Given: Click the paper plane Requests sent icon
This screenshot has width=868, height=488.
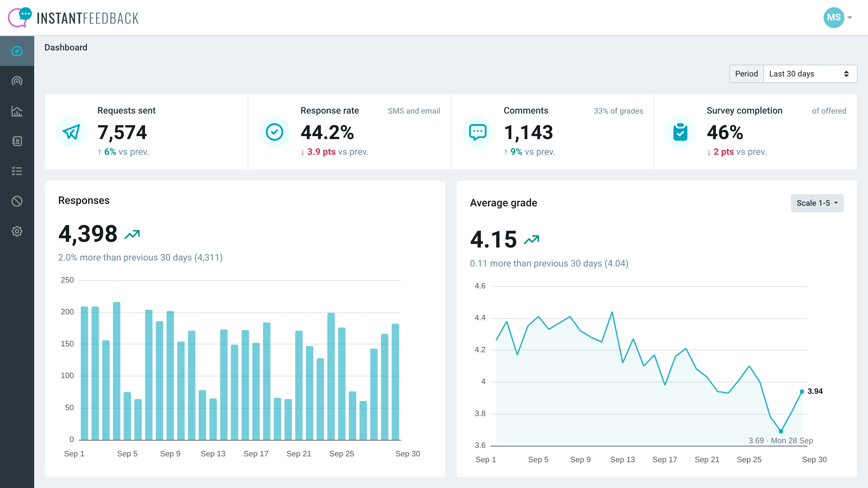Looking at the screenshot, I should [x=71, y=132].
